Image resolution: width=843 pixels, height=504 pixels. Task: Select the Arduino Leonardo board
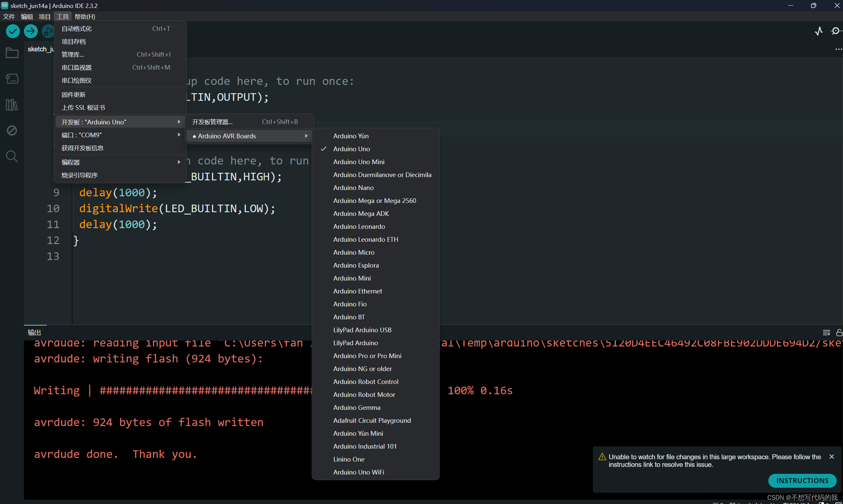376,226
